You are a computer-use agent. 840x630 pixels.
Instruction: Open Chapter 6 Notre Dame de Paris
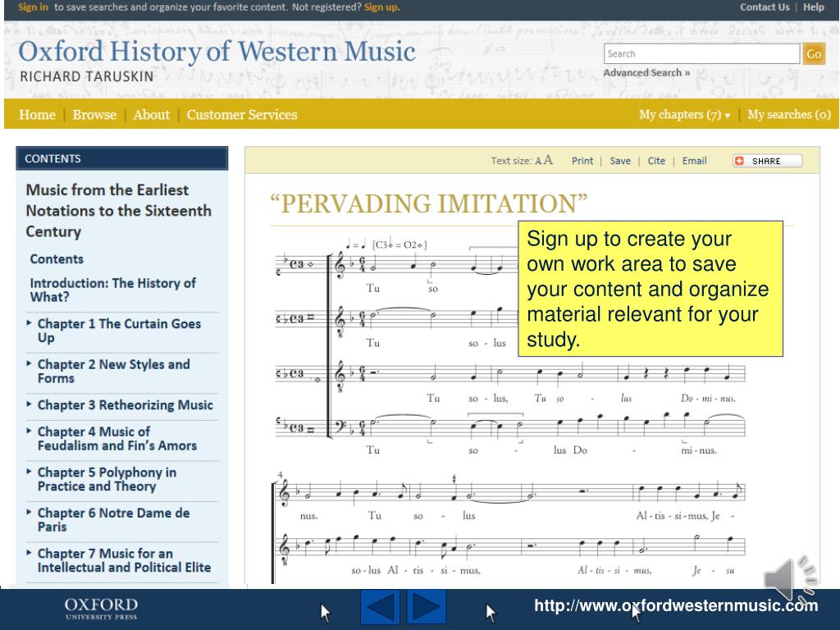(113, 519)
